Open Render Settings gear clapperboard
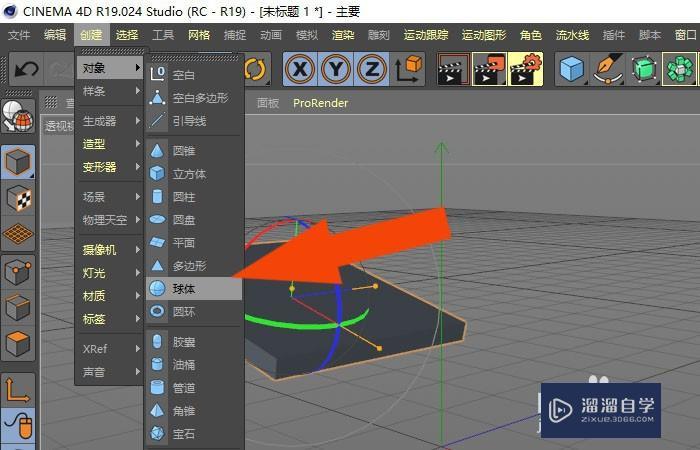The image size is (700, 450). [x=525, y=69]
